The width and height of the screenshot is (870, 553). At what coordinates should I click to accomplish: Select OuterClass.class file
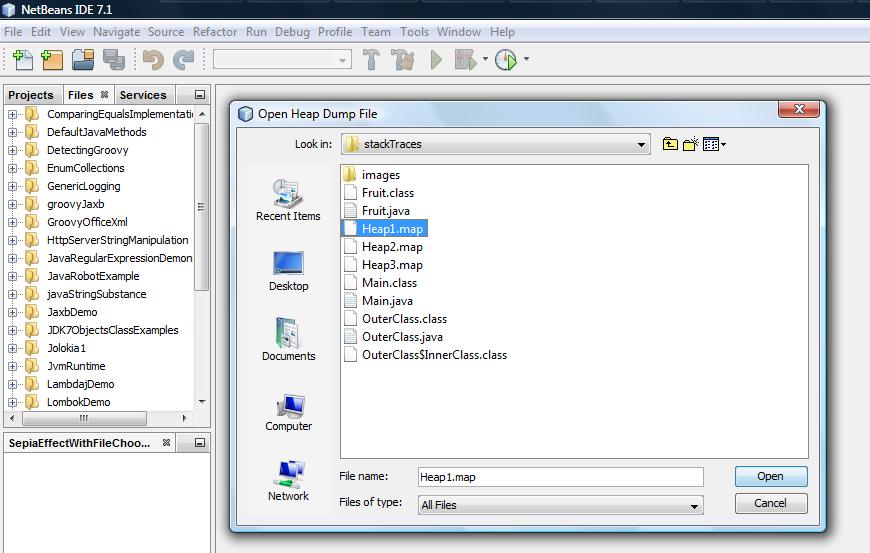[395, 319]
